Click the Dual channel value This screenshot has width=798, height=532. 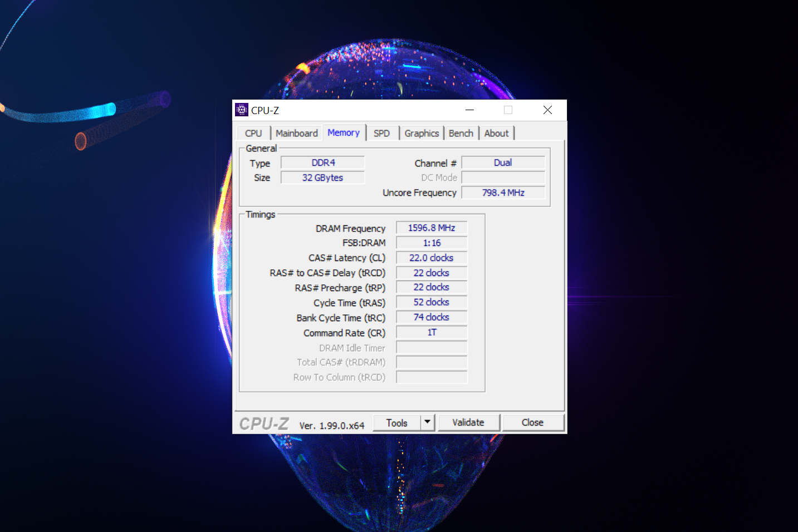click(x=503, y=162)
